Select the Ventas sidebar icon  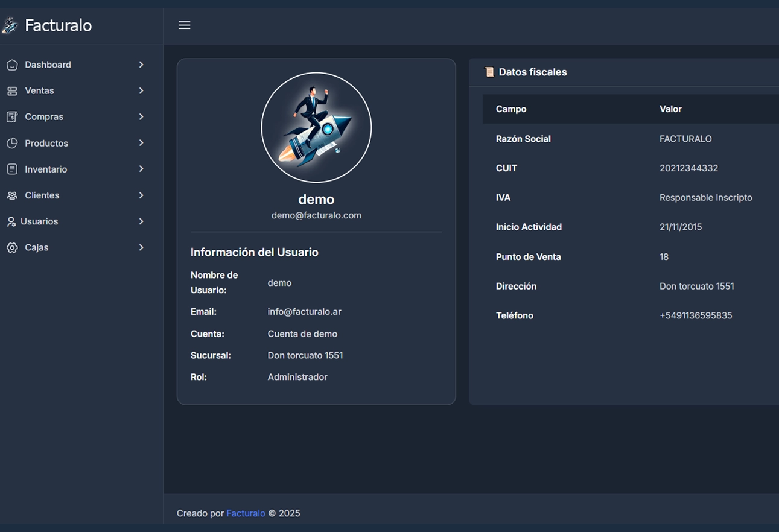(13, 90)
